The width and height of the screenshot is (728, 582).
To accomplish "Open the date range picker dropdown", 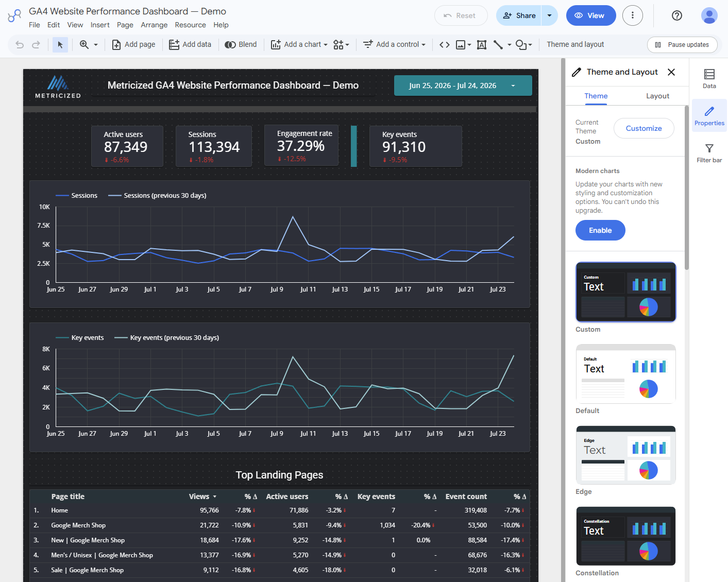I will click(463, 85).
